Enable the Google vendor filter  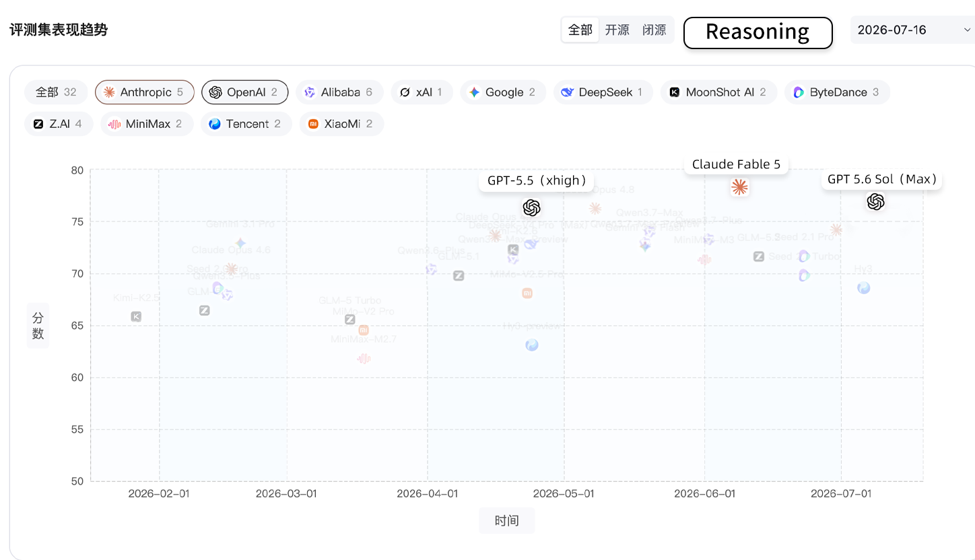coord(504,92)
